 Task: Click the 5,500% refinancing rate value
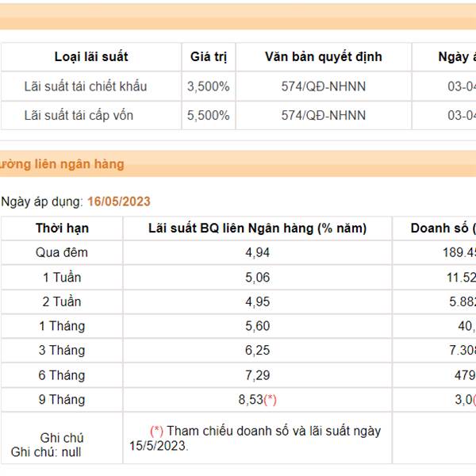pos(208,115)
